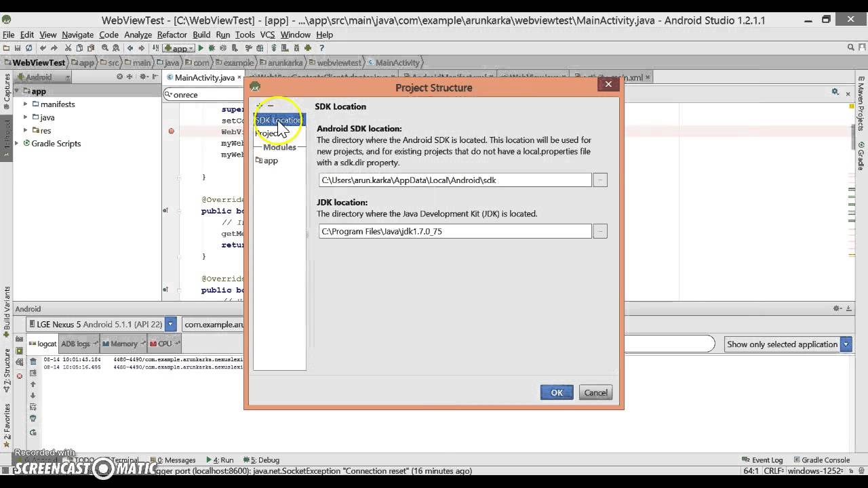Click the Back navigation arrow
Image resolution: width=868 pixels, height=488 pixels.
coord(130,48)
